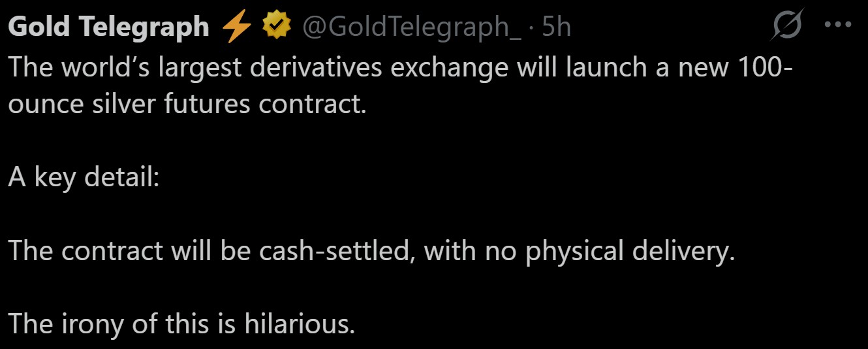
Task: Click the gold verified badge
Action: coord(276,26)
